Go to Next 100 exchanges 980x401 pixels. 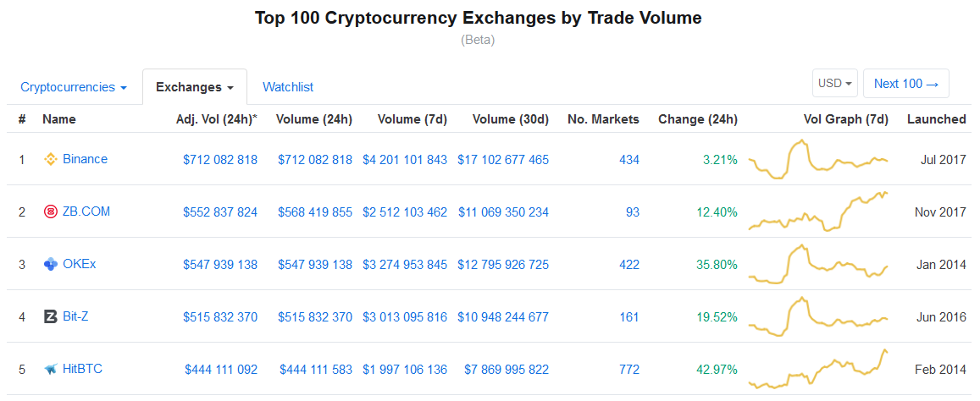tap(906, 83)
